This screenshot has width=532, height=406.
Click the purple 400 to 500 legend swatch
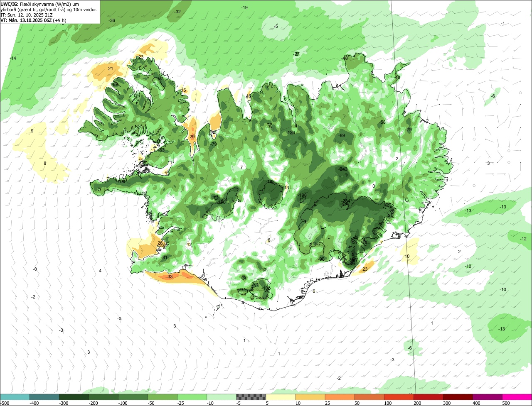tap(488, 397)
